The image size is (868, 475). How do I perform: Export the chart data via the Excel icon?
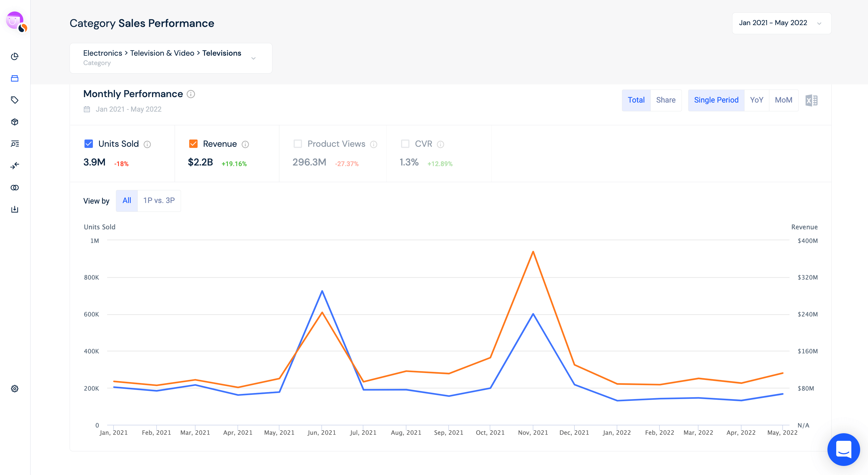pos(812,100)
